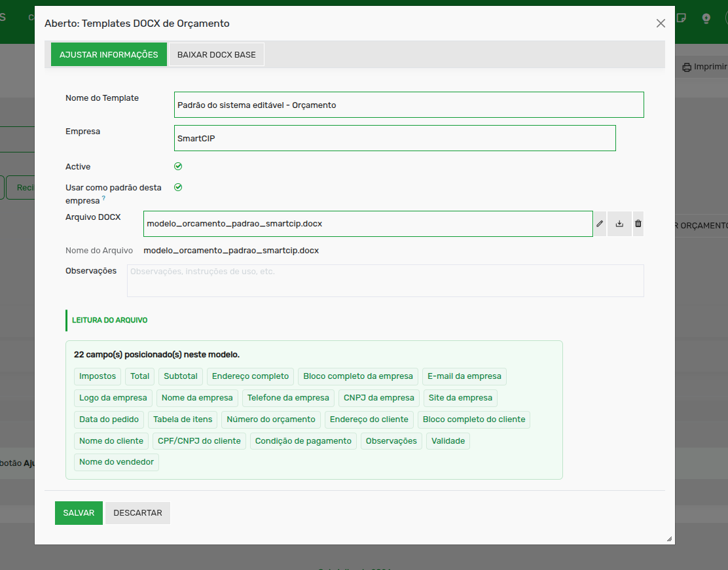This screenshot has height=570, width=728.
Task: Click Baixar DOCX Base button
Action: click(216, 55)
